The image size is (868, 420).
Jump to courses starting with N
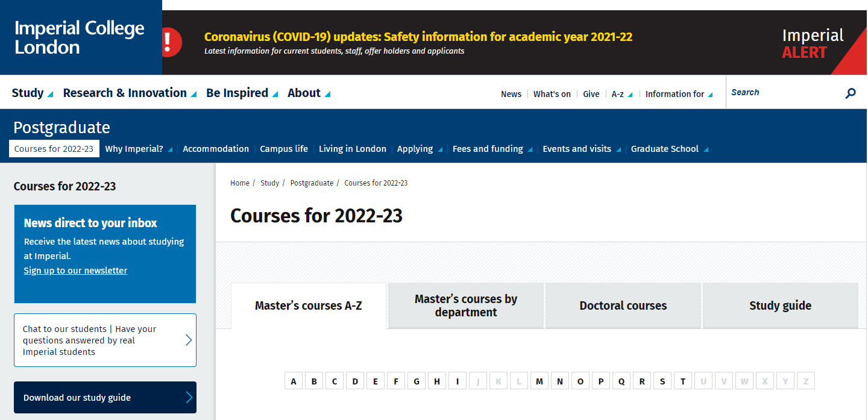coord(560,381)
